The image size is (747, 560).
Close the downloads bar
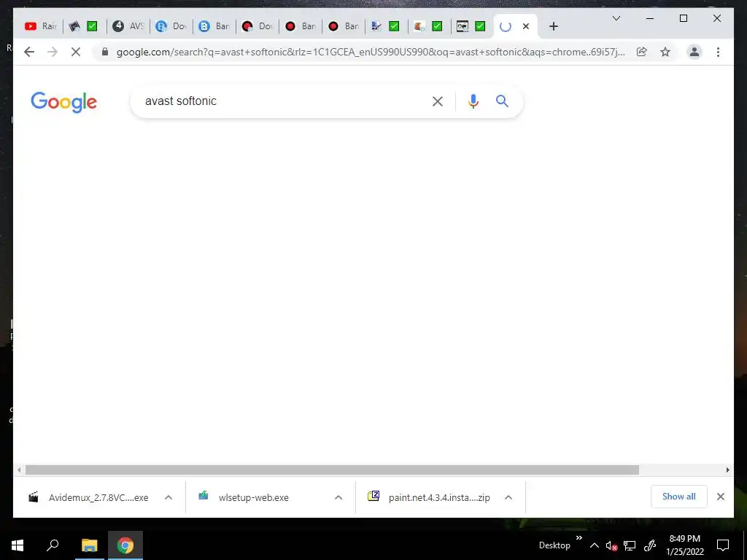pyautogui.click(x=720, y=497)
